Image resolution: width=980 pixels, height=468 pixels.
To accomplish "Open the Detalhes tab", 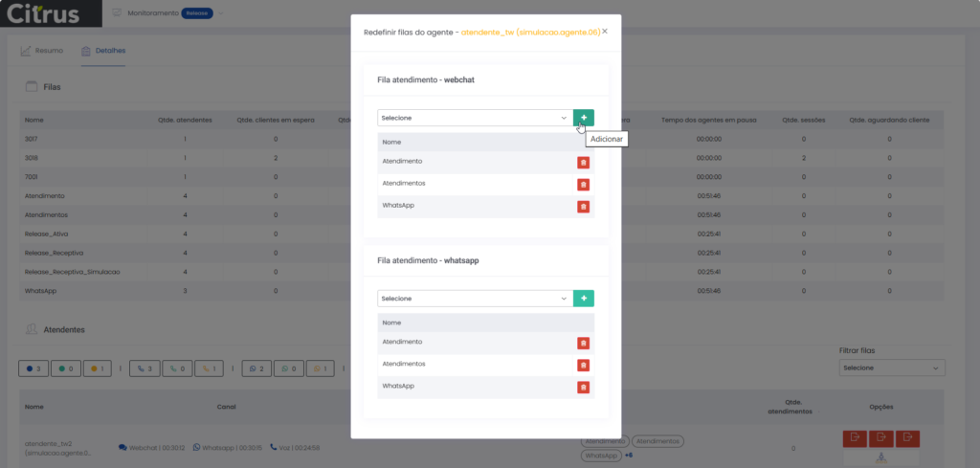I will pyautogui.click(x=103, y=51).
